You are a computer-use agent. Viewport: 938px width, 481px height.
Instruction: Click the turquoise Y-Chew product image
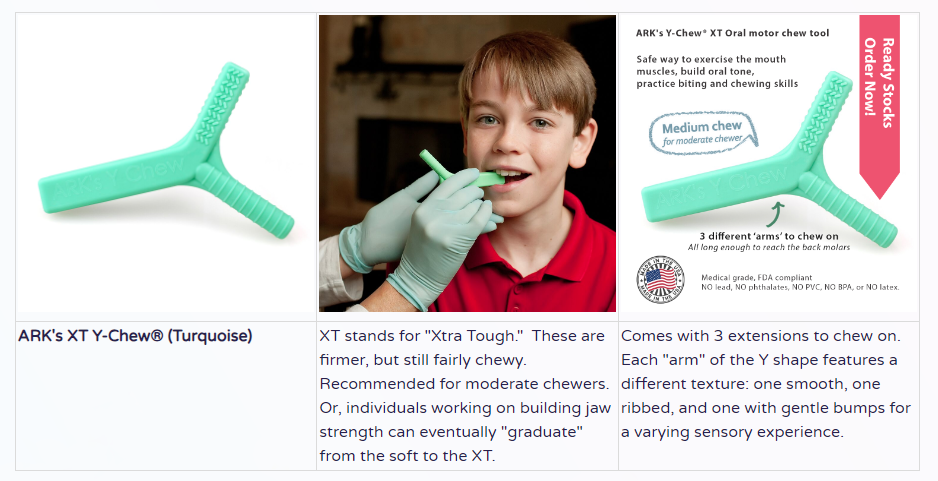[166, 163]
